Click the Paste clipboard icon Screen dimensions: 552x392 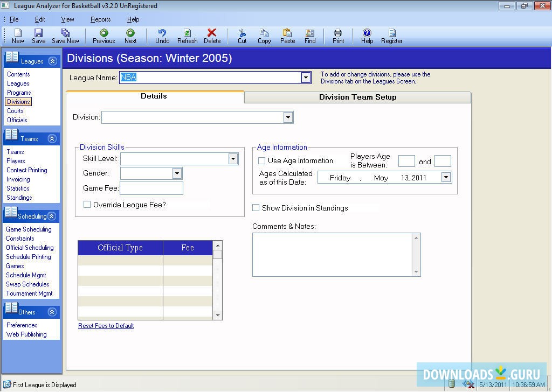click(x=287, y=33)
